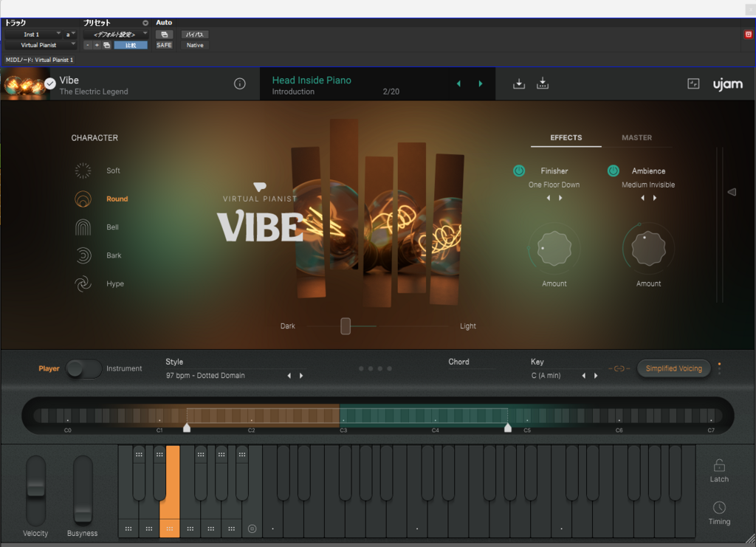The height and width of the screenshot is (547, 756).
Task: Select the Round character icon
Action: tap(83, 199)
